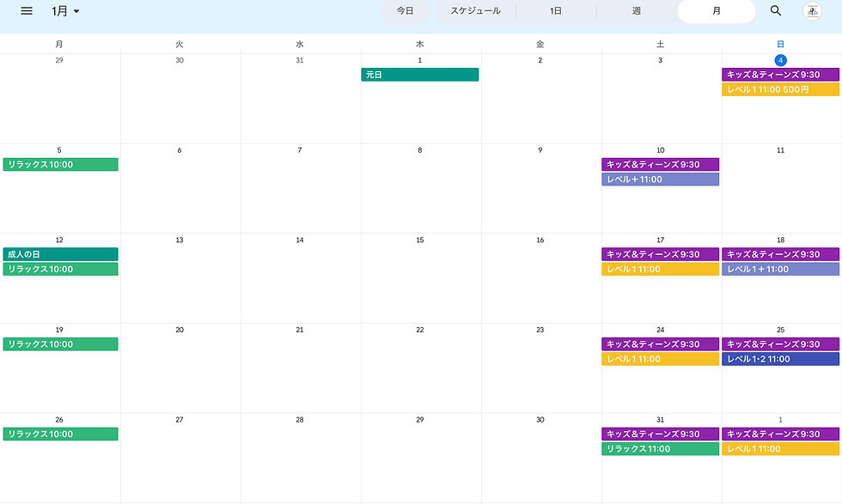Switch to 1日 view tab

coord(556,11)
